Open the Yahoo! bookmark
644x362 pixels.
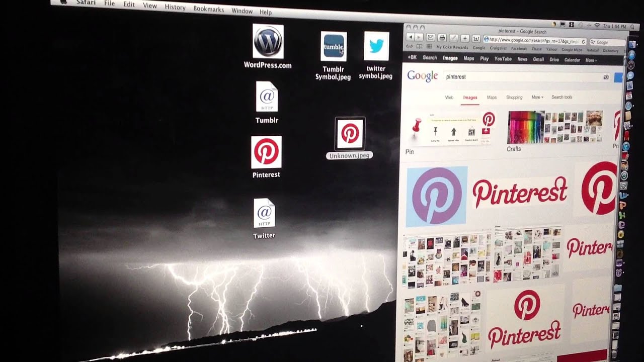(552, 50)
